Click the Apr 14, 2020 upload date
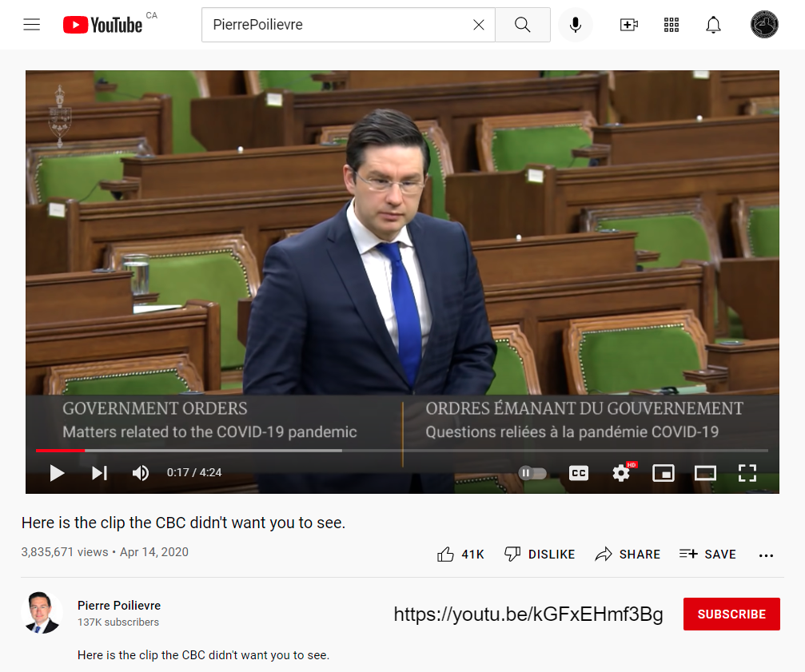This screenshot has width=805, height=672. click(x=154, y=552)
